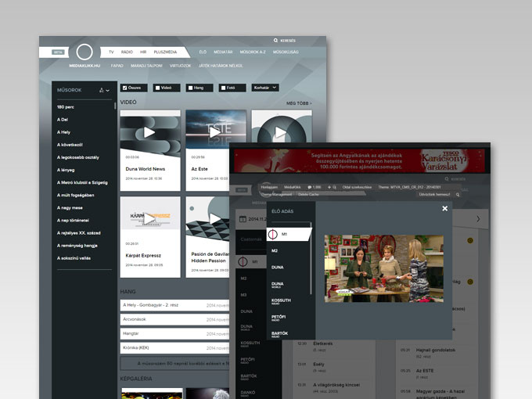The width and height of the screenshot is (532, 399).
Task: Play the Hidden Passion video
Action: 215,219
